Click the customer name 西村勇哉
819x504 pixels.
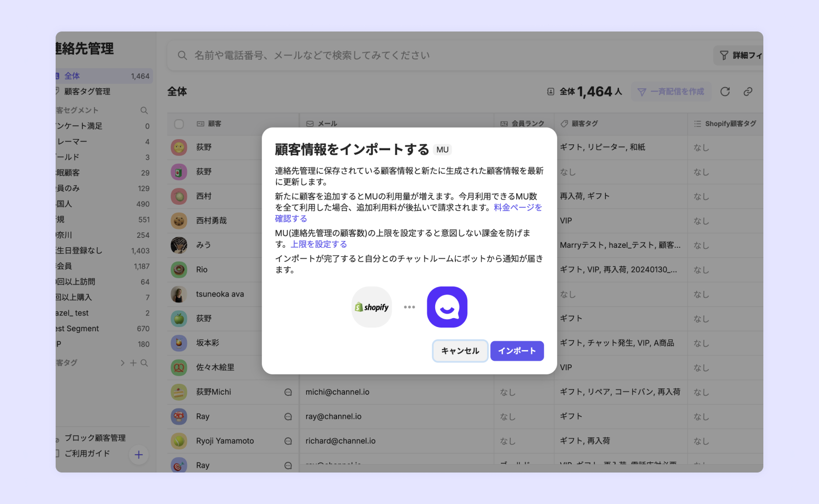pyautogui.click(x=212, y=220)
